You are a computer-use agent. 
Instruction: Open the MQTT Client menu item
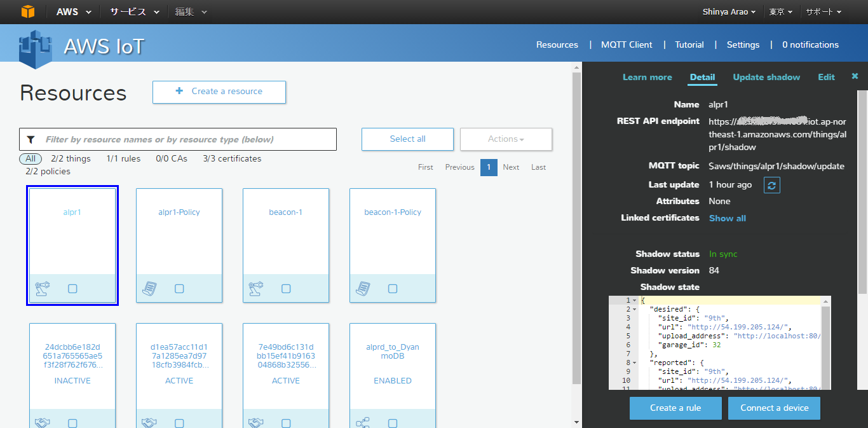627,45
